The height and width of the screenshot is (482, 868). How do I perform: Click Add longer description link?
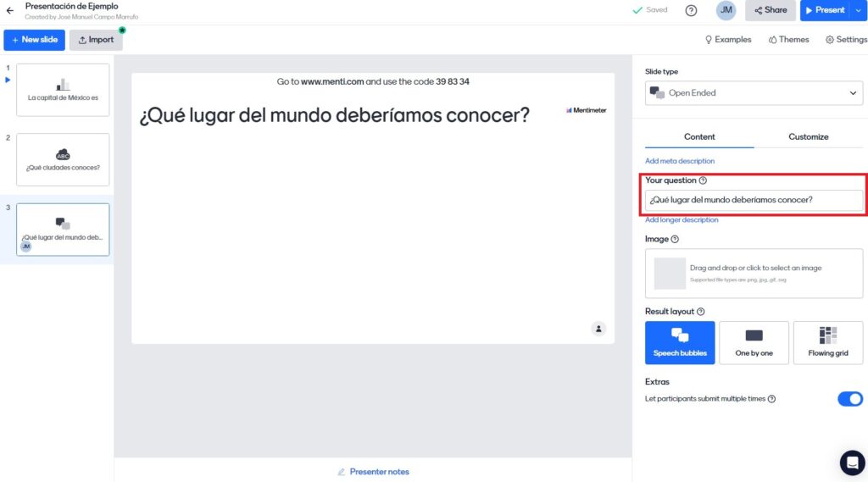click(x=682, y=220)
